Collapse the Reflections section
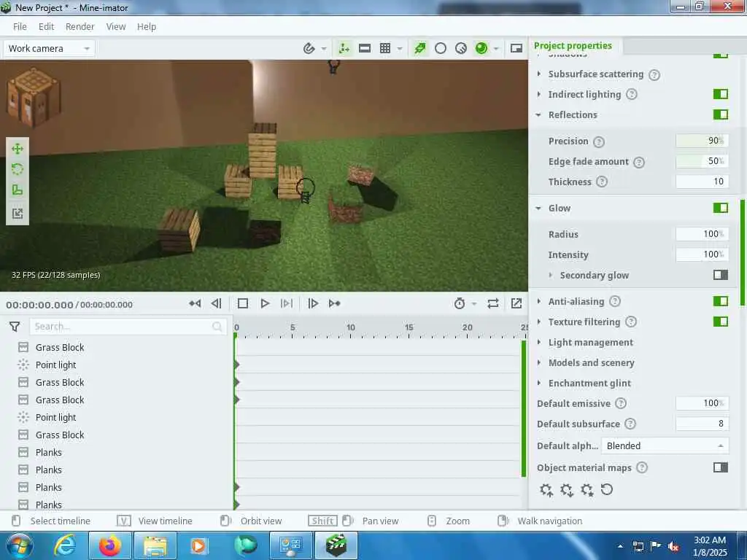747x560 pixels. [x=538, y=114]
